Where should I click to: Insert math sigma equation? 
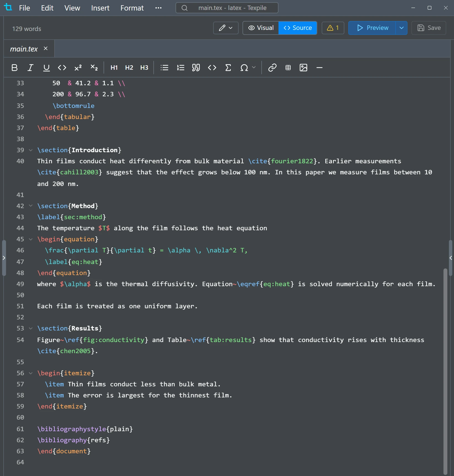228,68
